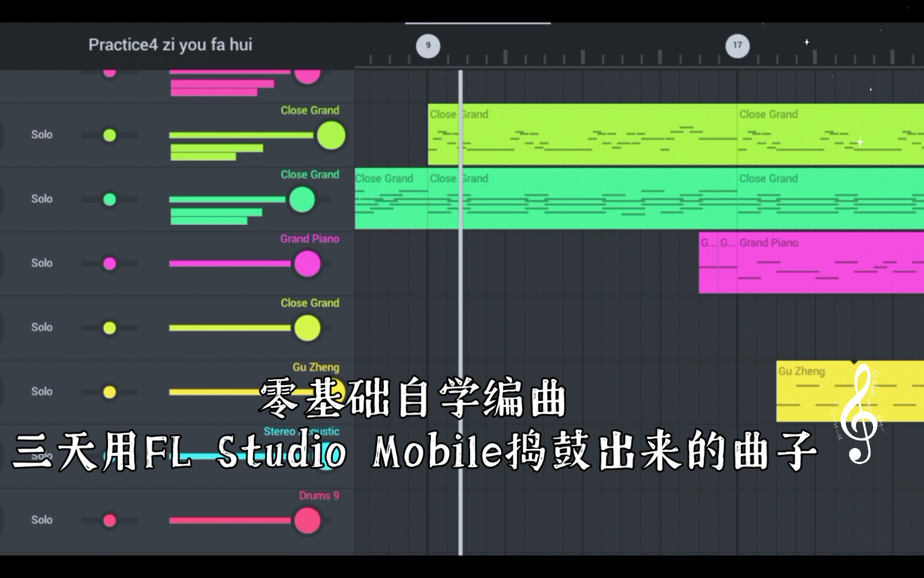Adjust volume knob of the lime Close Grand track

(x=331, y=135)
